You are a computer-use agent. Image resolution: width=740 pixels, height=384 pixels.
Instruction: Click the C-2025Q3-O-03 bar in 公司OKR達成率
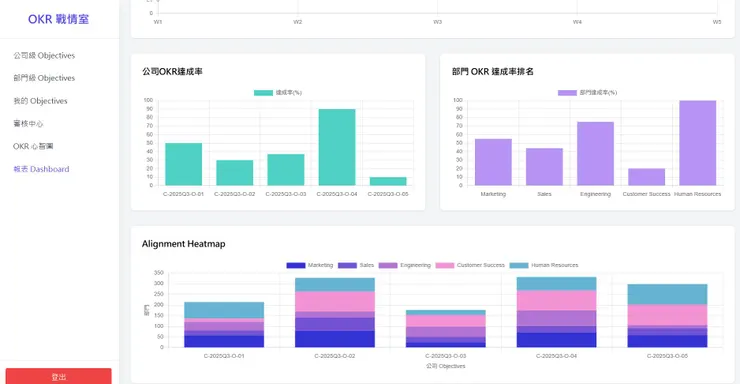click(x=286, y=170)
